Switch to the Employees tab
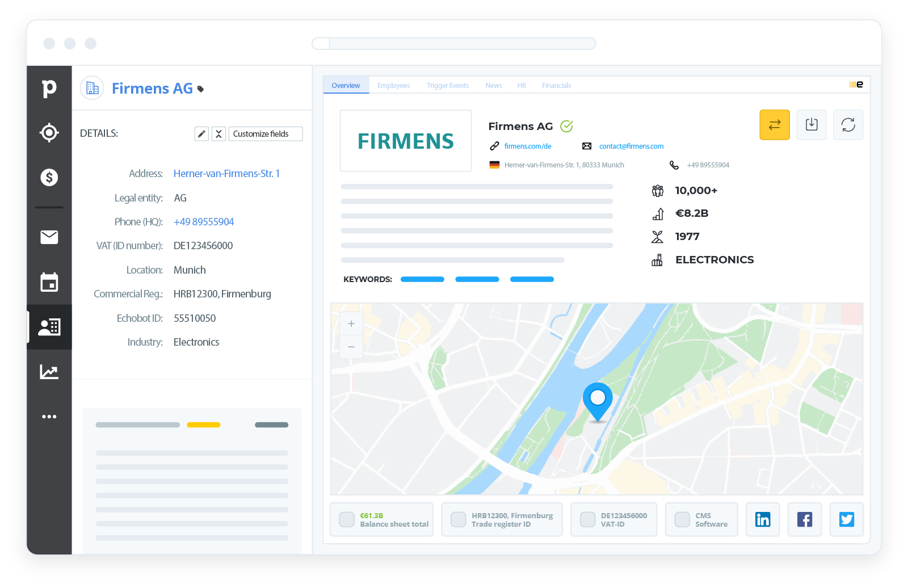Screen dimensions: 908x588 393,85
